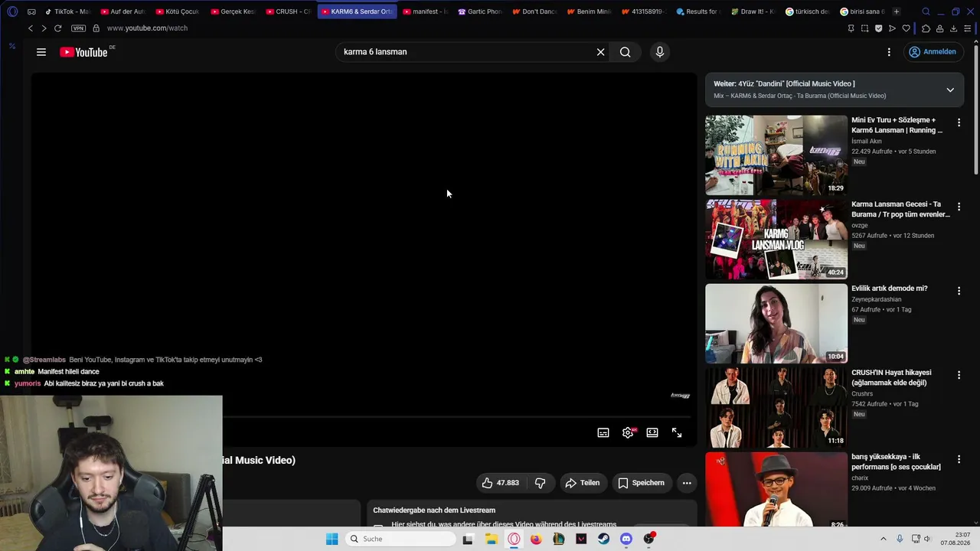
Task: Run the search with the magnifier button
Action: [626, 52]
